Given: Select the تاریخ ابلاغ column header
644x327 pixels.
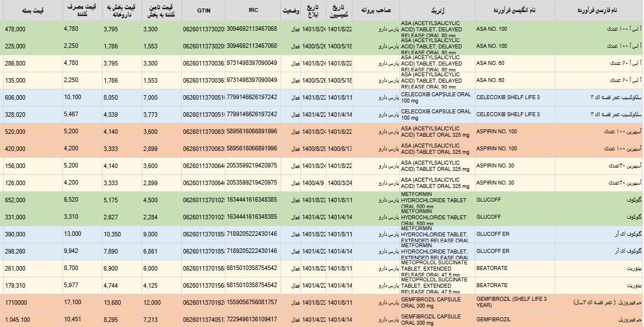Looking at the screenshot, I should (314, 11).
